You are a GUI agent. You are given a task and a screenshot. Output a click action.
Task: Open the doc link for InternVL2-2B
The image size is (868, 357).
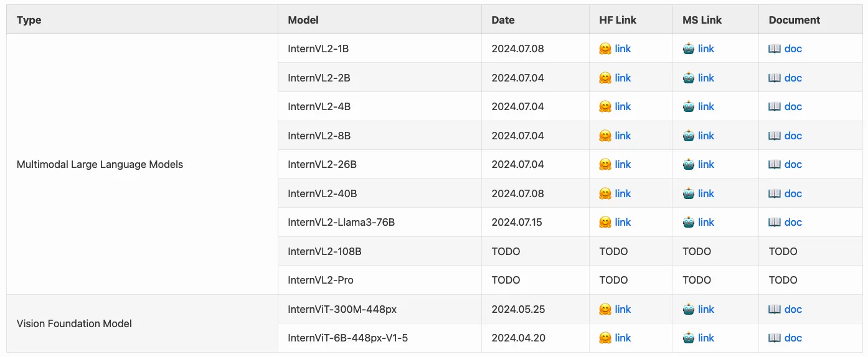click(793, 78)
